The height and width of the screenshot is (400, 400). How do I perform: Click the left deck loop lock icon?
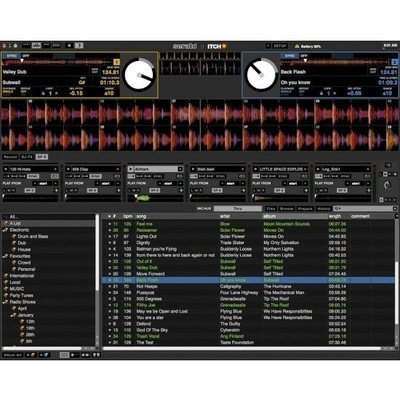pos(43,93)
